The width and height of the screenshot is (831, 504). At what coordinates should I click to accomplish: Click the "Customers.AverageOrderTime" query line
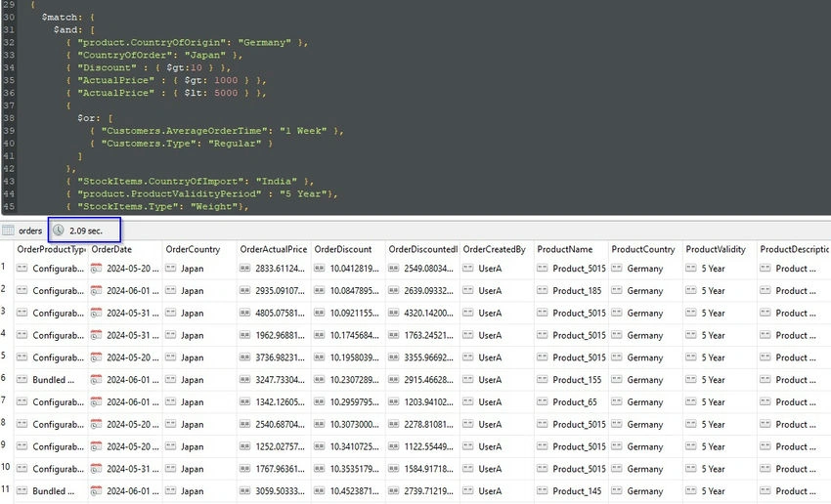(217, 131)
